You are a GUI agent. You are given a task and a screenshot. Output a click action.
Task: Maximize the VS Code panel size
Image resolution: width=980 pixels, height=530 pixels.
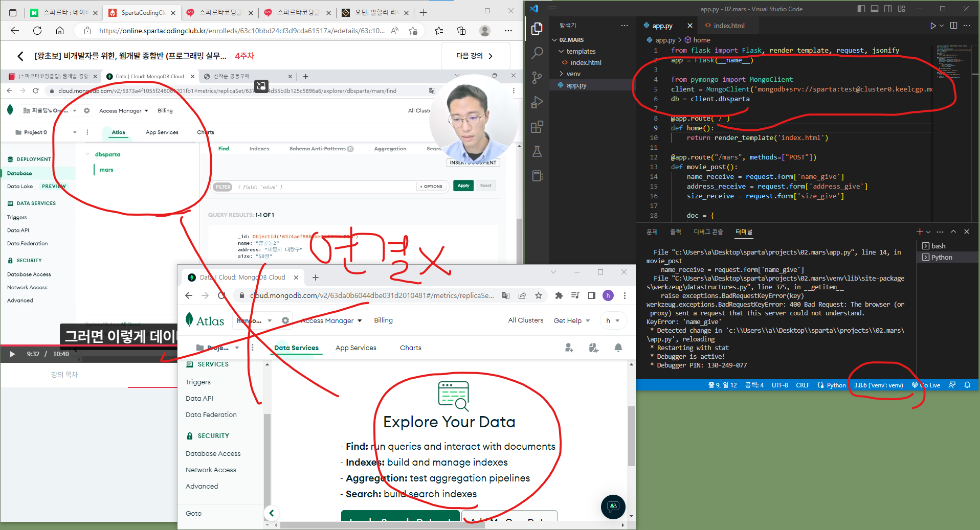click(x=953, y=232)
